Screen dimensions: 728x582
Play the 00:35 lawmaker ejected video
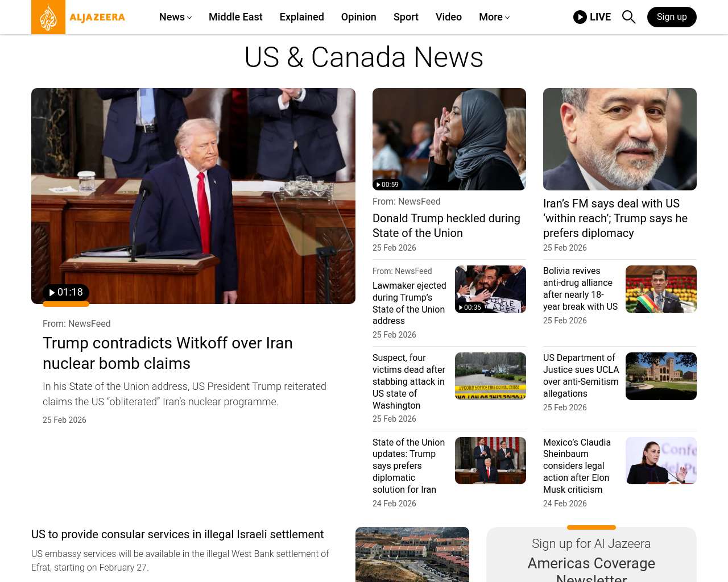click(x=470, y=307)
